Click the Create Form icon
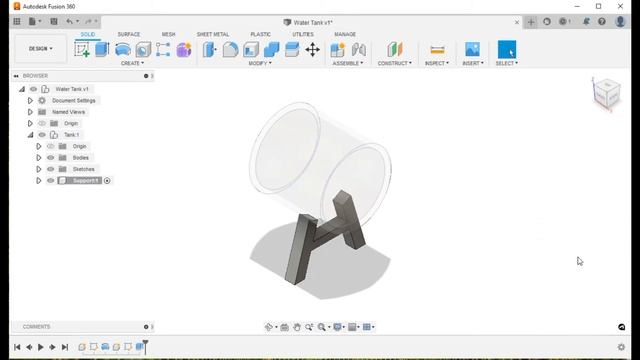This screenshot has width=640, height=360. (x=184, y=49)
